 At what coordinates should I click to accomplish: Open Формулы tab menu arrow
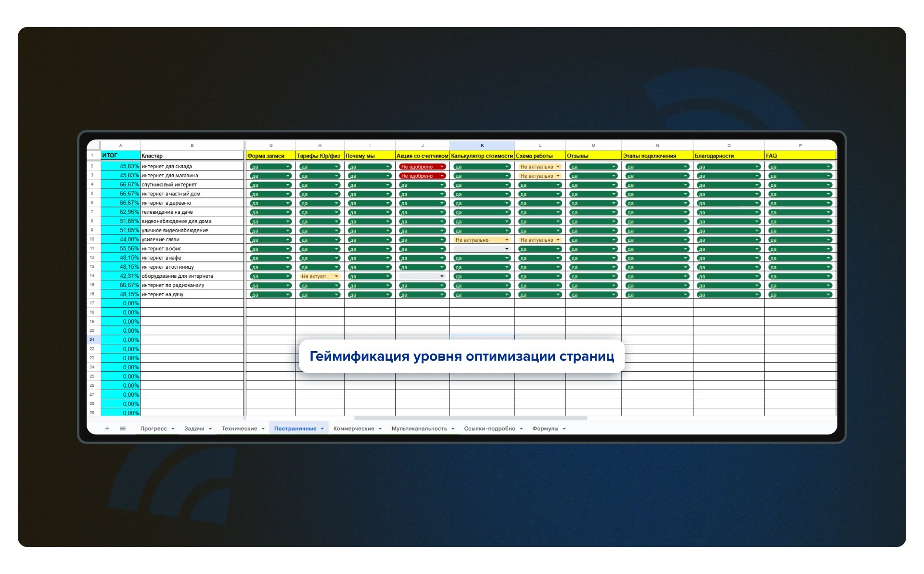coord(564,429)
